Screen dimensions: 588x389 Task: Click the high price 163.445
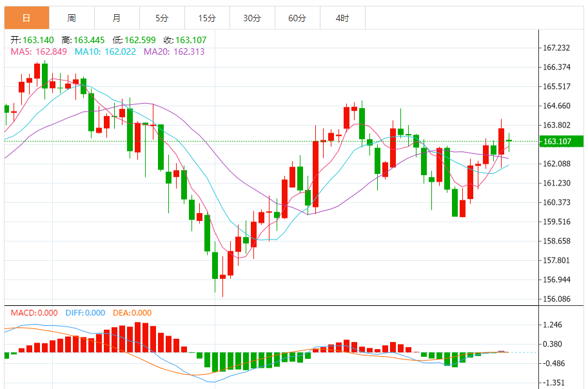[x=89, y=40]
